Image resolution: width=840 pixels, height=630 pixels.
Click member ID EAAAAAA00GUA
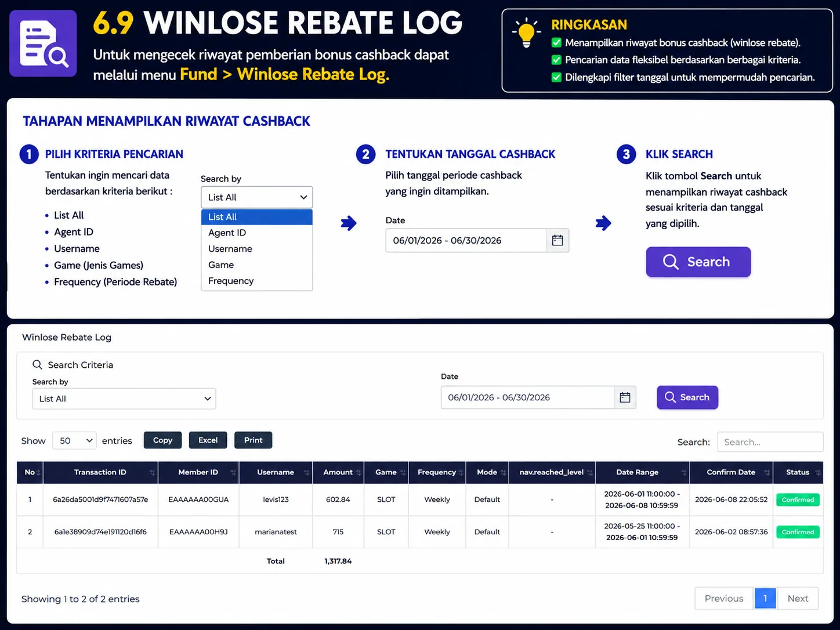click(x=198, y=499)
